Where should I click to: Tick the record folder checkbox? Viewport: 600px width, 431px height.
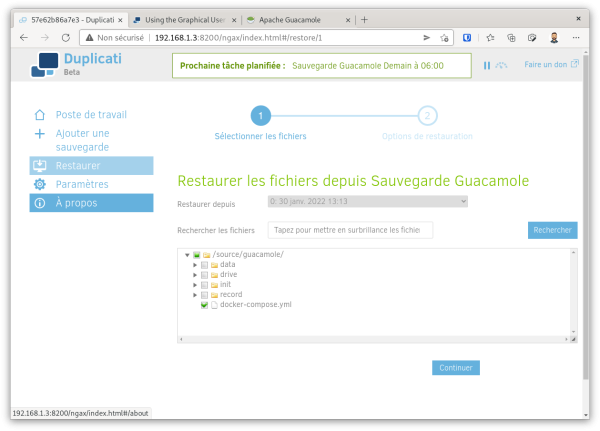point(205,295)
